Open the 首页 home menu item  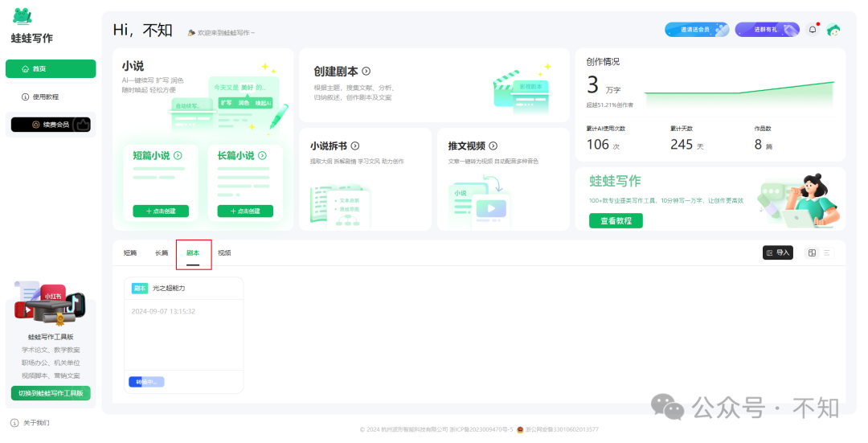pos(51,68)
